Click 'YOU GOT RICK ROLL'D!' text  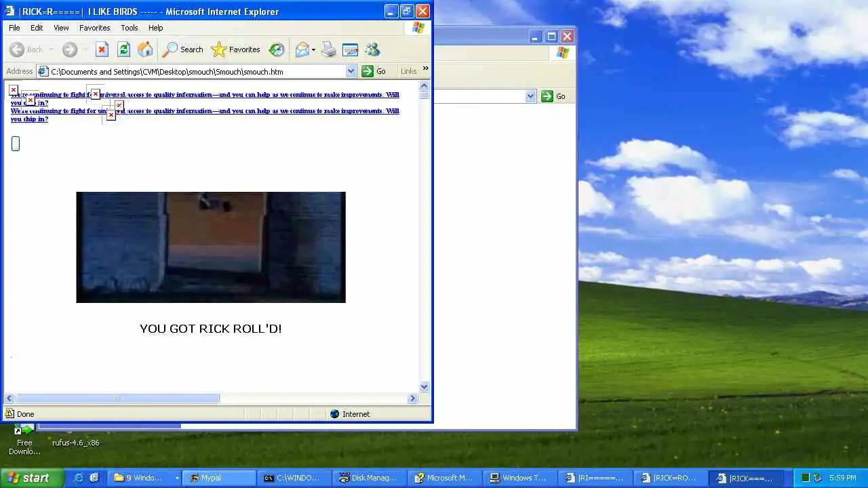(211, 329)
